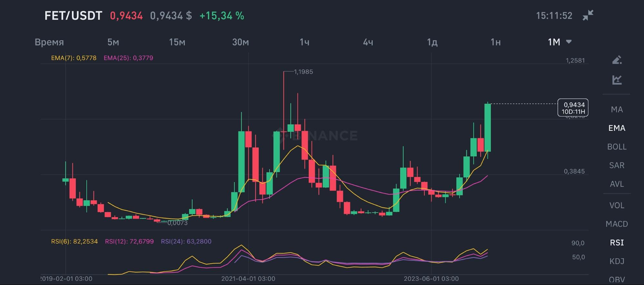Click the EMA(7): 0,5778 label

(74, 58)
